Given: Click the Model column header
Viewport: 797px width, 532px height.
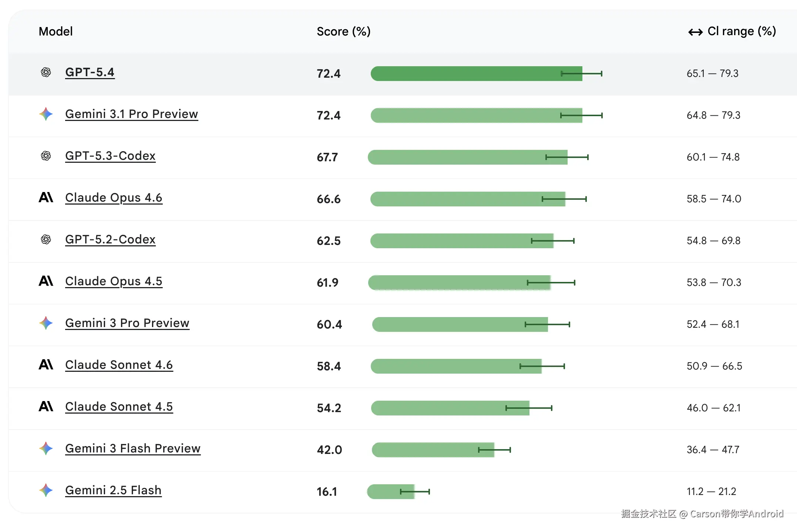Looking at the screenshot, I should pos(56,31).
